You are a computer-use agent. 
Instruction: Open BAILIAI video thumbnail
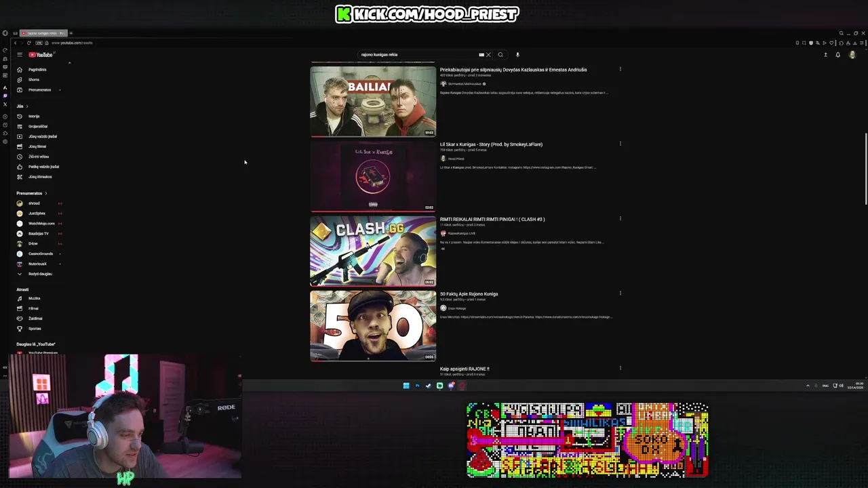[373, 101]
